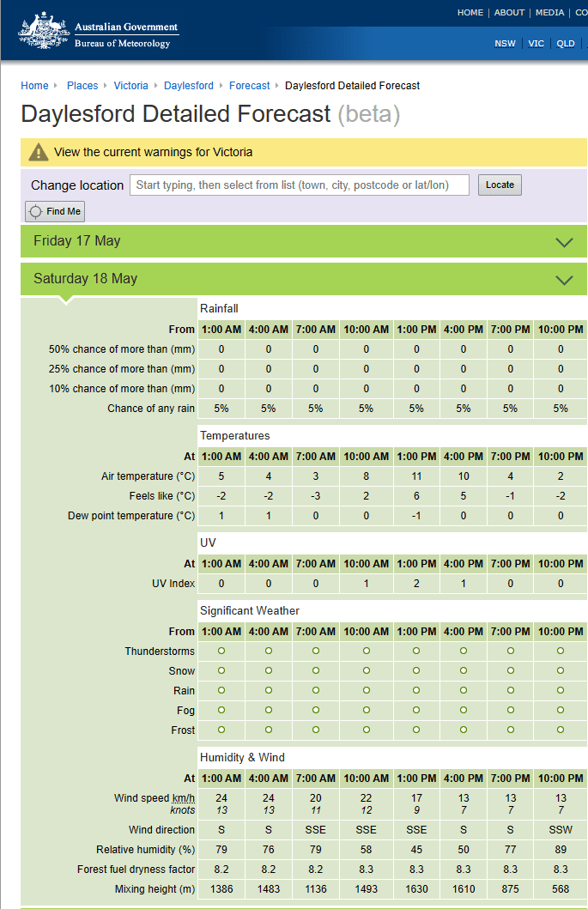The width and height of the screenshot is (588, 909).
Task: Click the Australian Government Bureau of Meteorology logo
Action: [99, 33]
